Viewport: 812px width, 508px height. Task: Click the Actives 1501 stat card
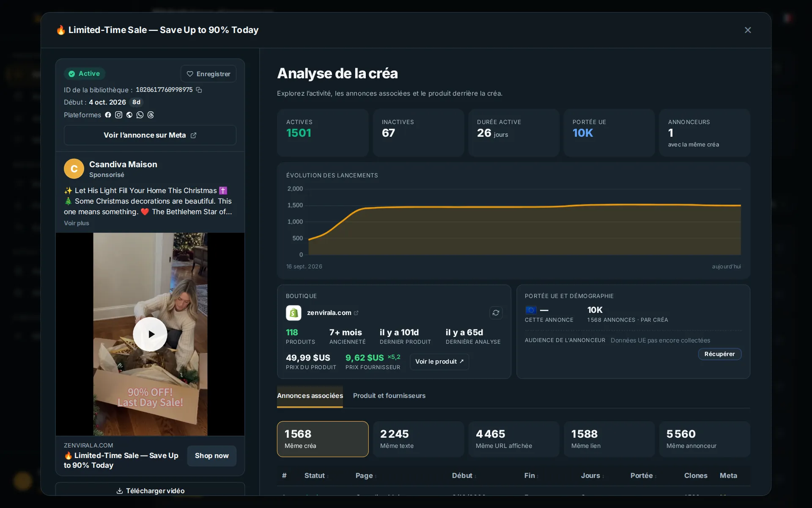tap(323, 133)
